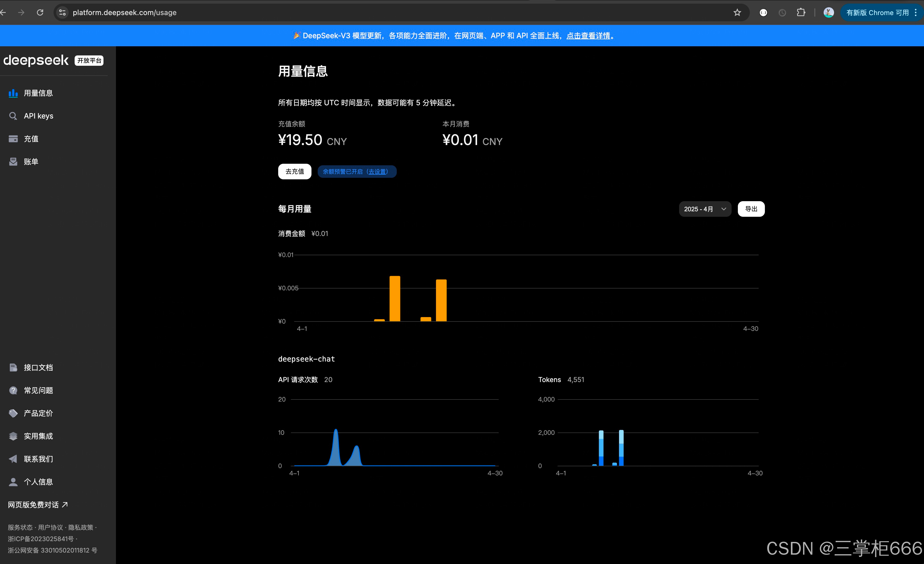The image size is (924, 564).
Task: Click the usage info bar-chart icon
Action: click(x=13, y=93)
